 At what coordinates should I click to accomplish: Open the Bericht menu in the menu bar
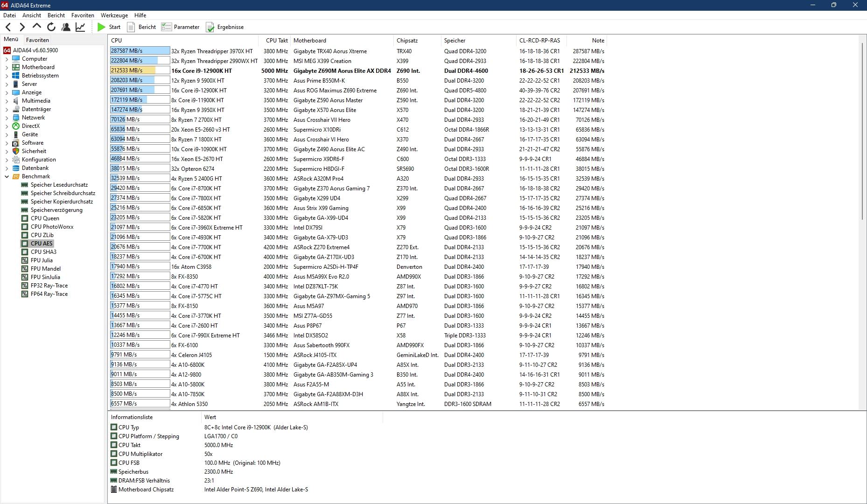[56, 15]
